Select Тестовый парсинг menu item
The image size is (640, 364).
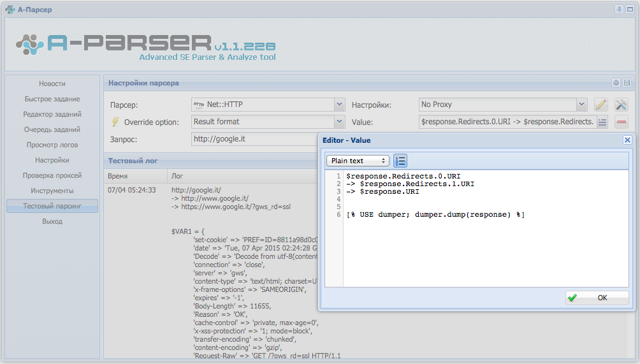(x=52, y=206)
